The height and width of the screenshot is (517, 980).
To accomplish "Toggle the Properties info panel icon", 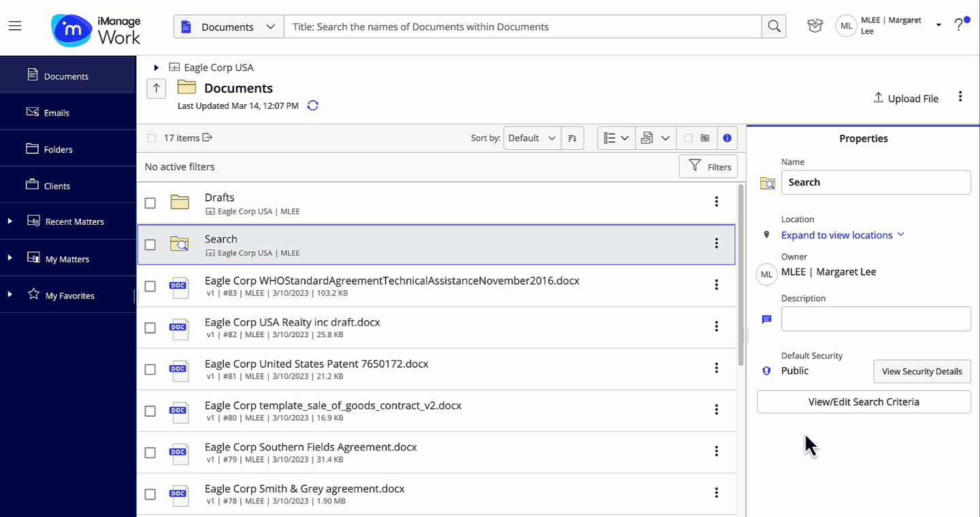I will pos(727,138).
